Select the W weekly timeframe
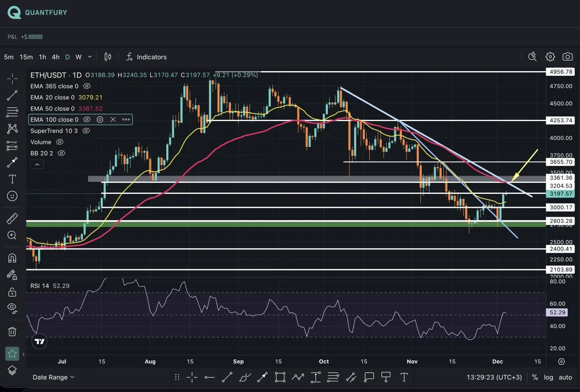The height and width of the screenshot is (392, 580). coord(79,57)
